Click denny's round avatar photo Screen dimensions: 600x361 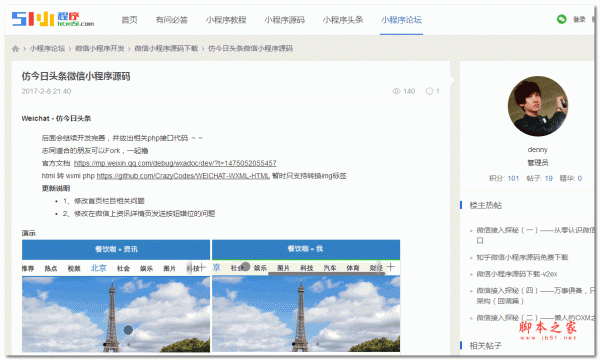[538, 106]
